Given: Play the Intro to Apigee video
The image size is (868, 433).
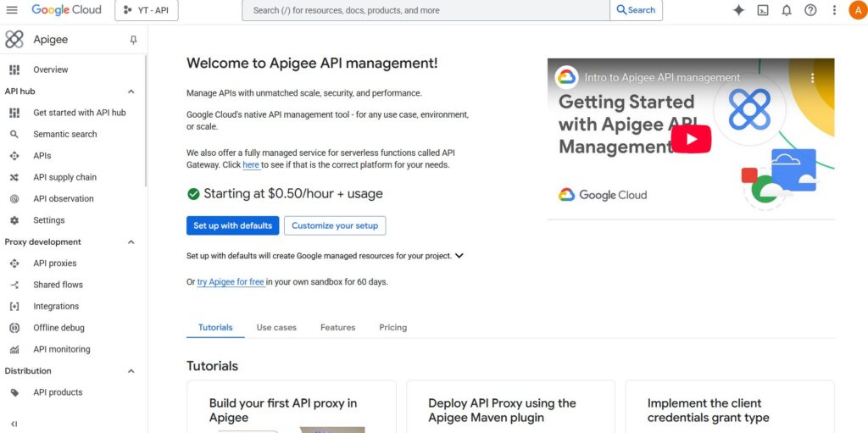Looking at the screenshot, I should point(691,139).
